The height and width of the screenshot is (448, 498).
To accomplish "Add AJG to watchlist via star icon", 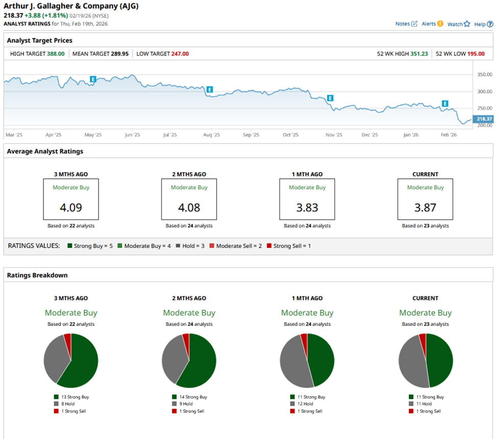I will pos(467,24).
